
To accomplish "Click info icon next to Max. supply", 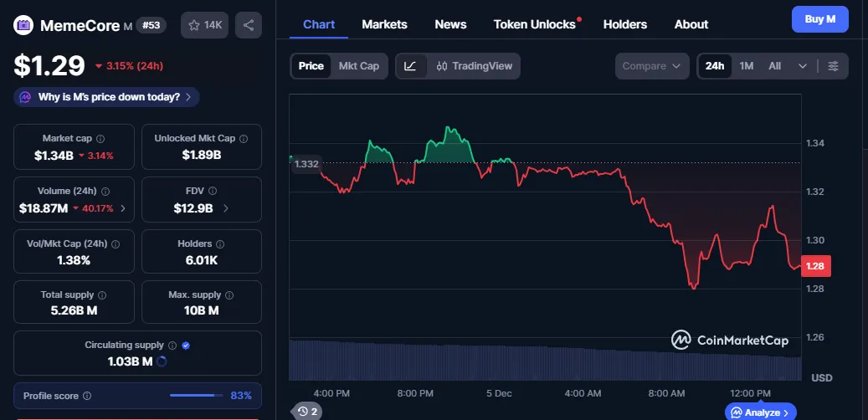I will click(x=229, y=295).
